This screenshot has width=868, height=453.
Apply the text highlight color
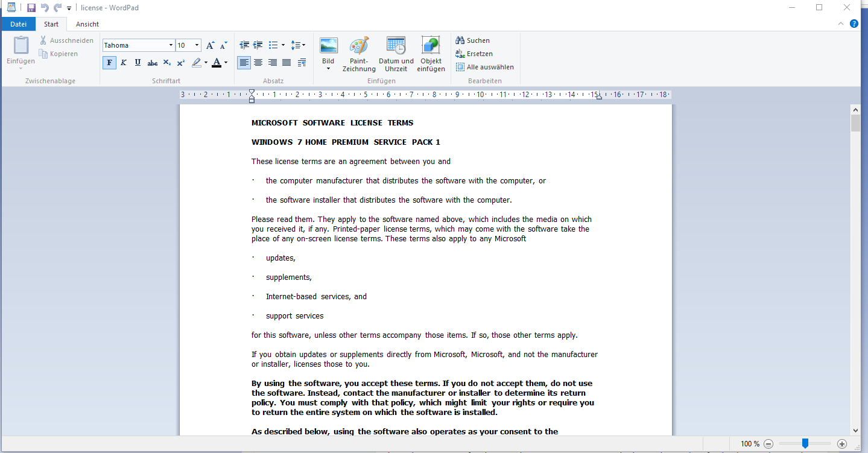[x=196, y=63]
